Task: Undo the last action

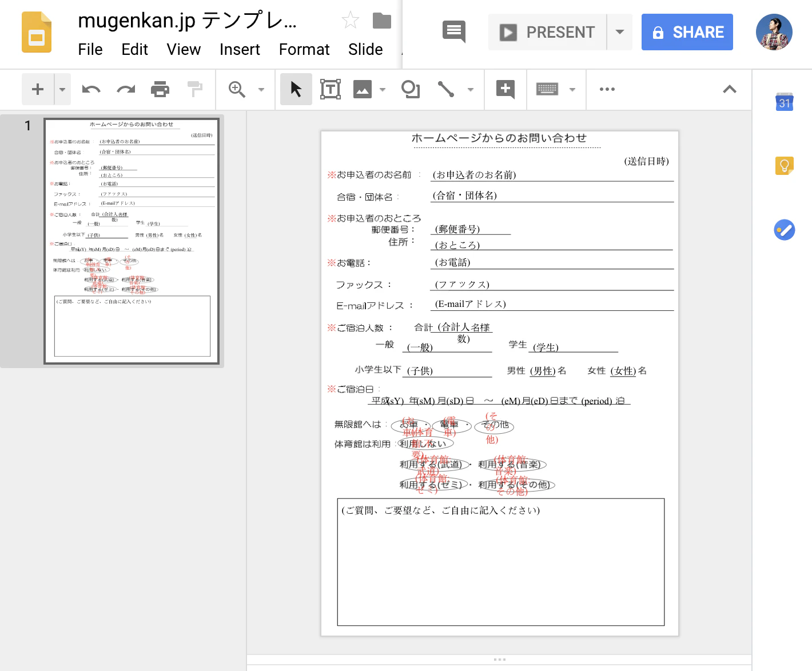Action: [x=91, y=89]
